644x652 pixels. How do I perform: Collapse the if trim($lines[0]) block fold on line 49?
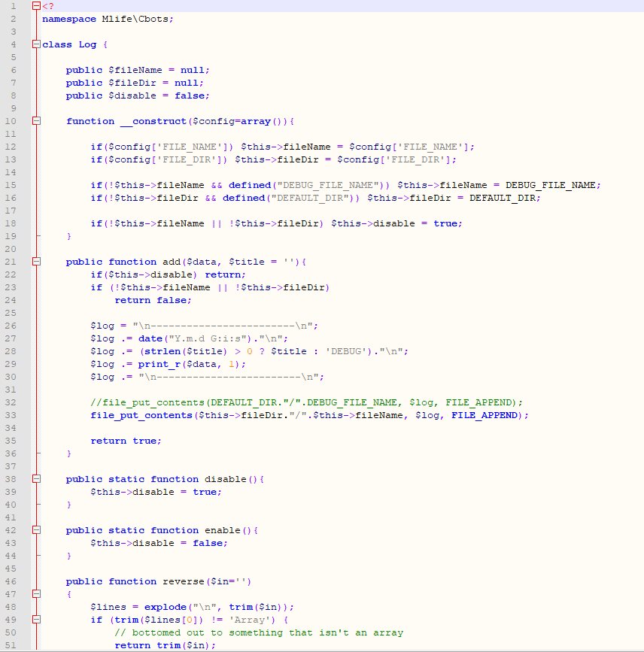click(x=37, y=620)
